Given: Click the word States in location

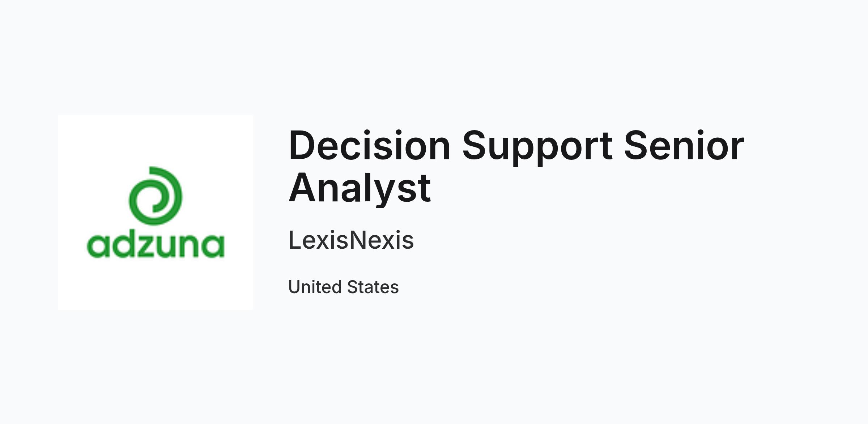Looking at the screenshot, I should click(x=373, y=287).
